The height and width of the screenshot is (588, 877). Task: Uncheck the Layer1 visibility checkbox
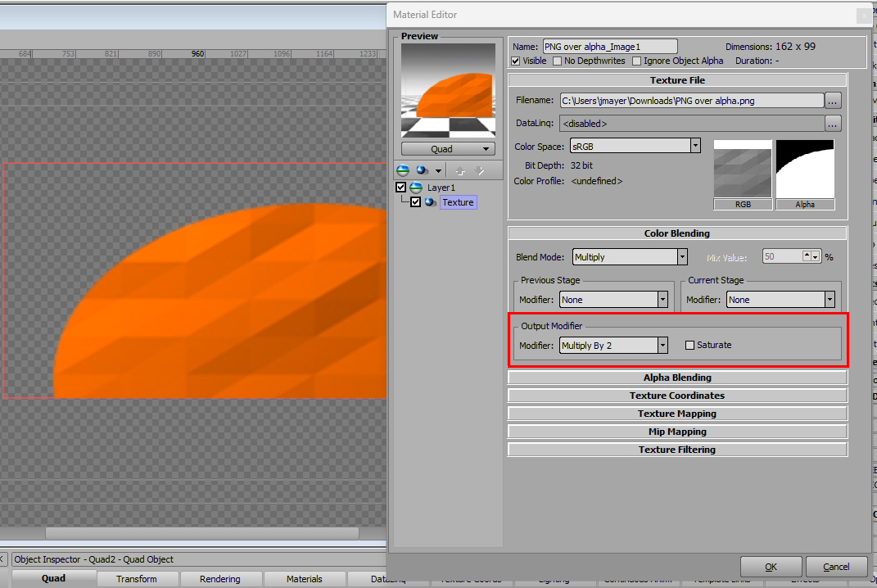[x=401, y=188]
